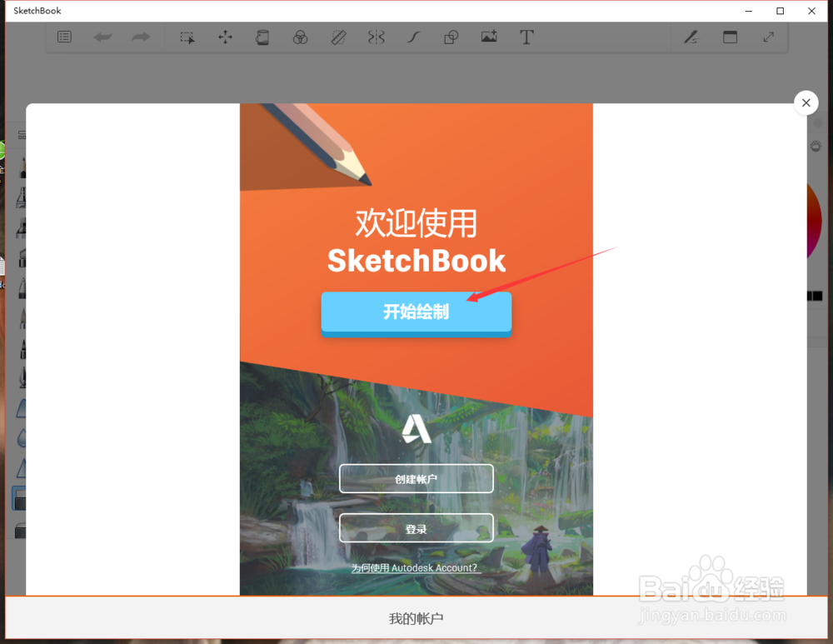
Task: Close the SketchBook window
Action: point(811,11)
